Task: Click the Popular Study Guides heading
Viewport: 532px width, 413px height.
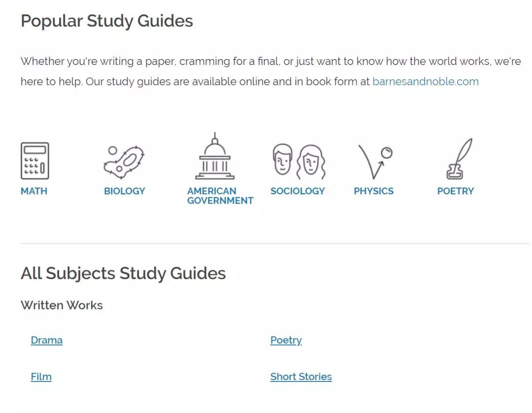Action: [x=107, y=21]
